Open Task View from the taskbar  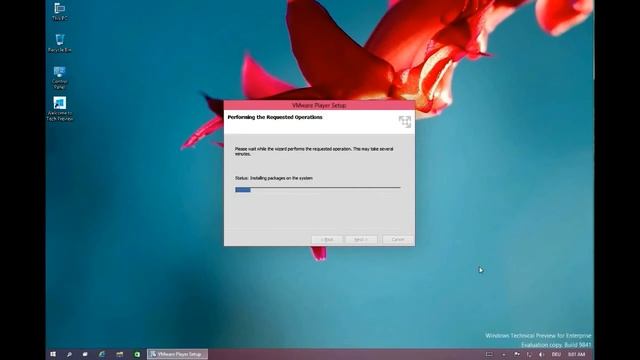point(85,354)
